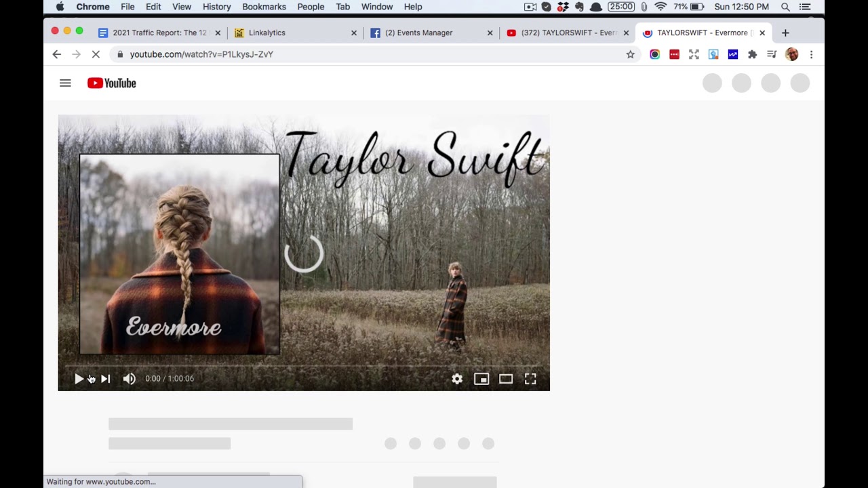Click the fullscreen arrows extension icon
Viewport: 868px width, 488px height.
coord(694,54)
